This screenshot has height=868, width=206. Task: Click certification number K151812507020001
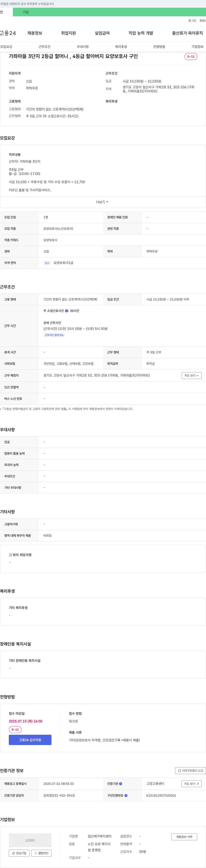161,796
